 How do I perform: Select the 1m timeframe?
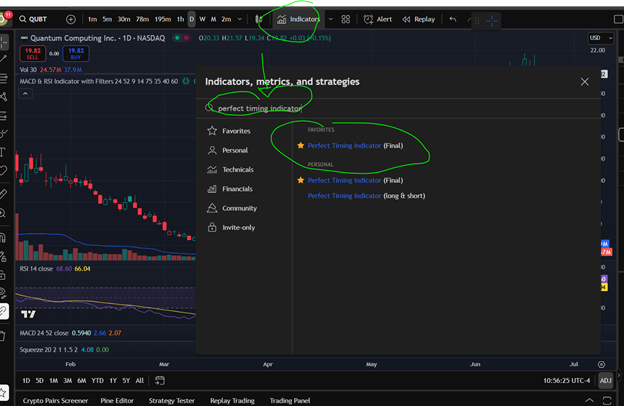[x=92, y=19]
